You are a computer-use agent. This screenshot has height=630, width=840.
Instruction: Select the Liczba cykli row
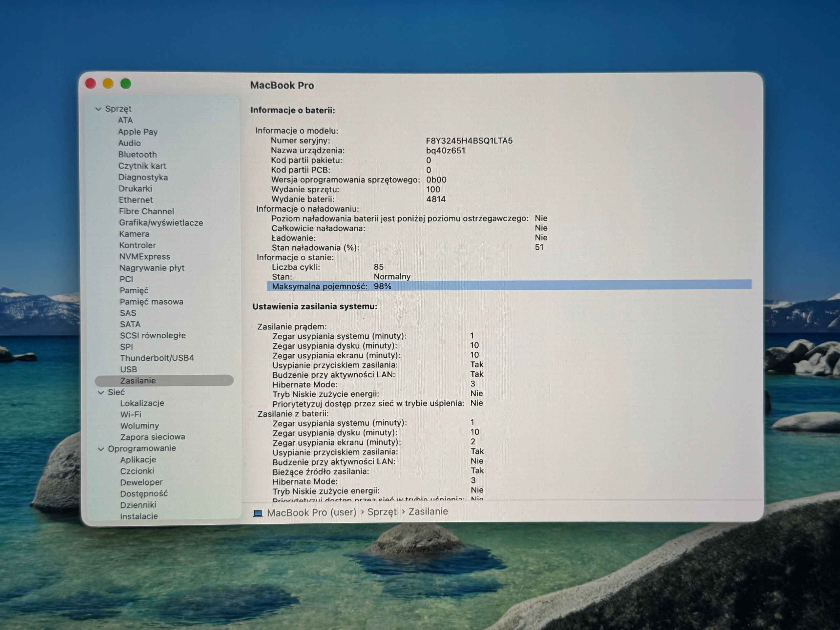[x=328, y=267]
